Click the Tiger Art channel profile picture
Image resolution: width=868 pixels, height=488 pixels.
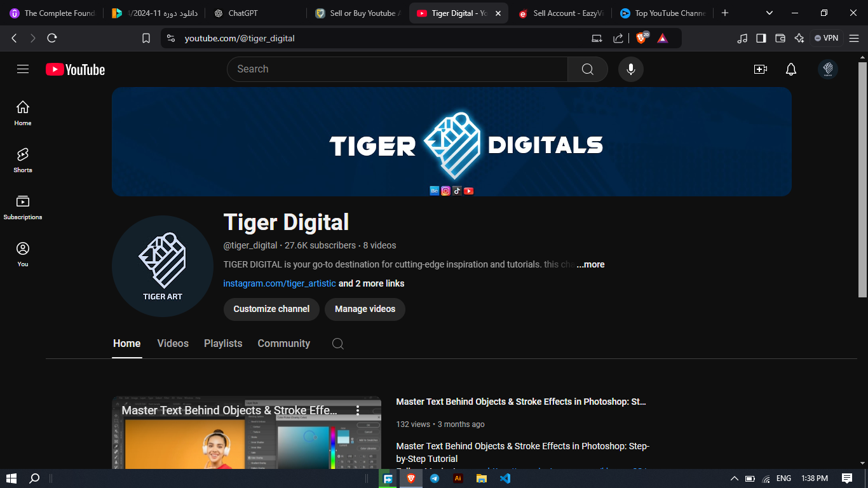(163, 266)
